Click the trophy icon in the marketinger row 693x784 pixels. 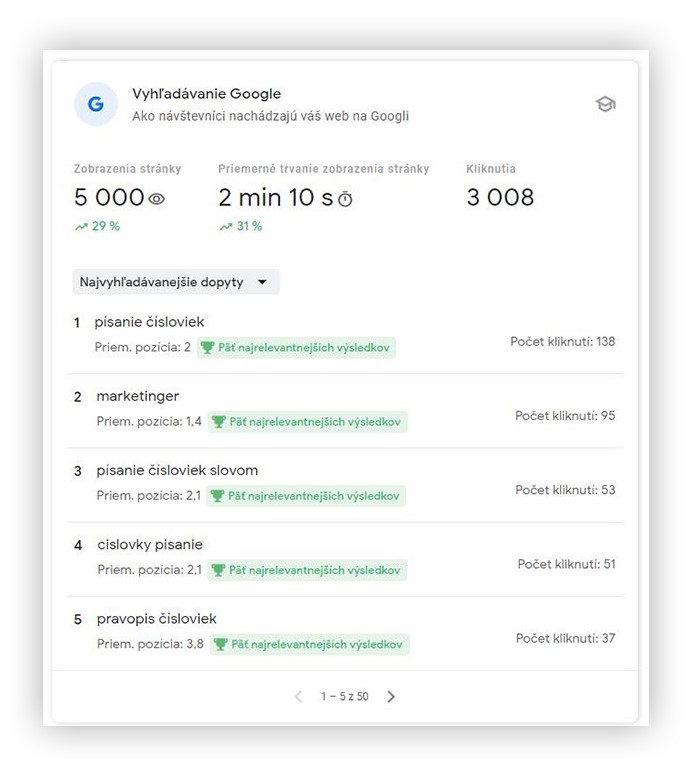click(218, 422)
